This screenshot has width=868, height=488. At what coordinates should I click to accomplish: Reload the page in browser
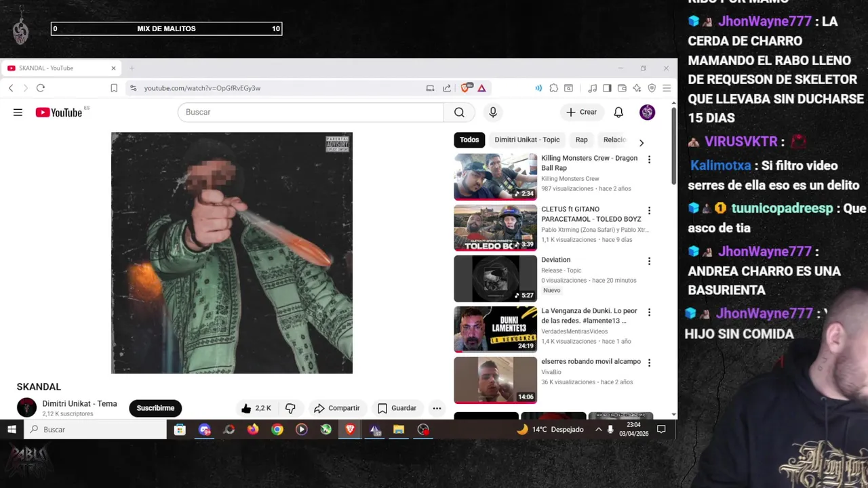41,88
